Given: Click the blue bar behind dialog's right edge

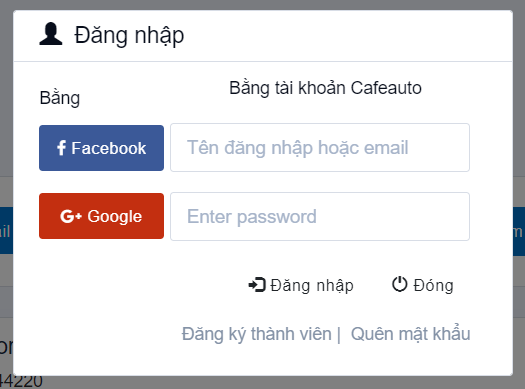Looking at the screenshot, I should (x=519, y=231).
